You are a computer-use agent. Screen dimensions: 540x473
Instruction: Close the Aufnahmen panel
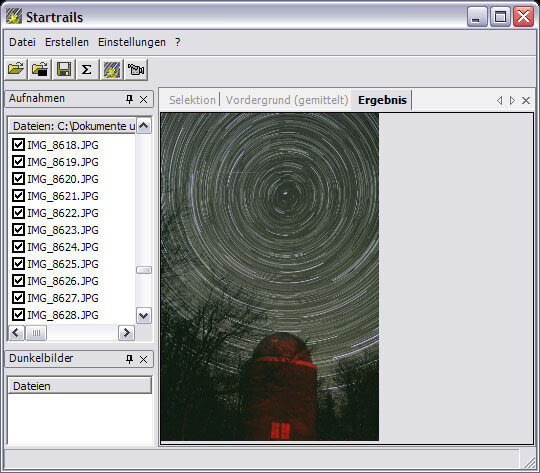[x=144, y=100]
